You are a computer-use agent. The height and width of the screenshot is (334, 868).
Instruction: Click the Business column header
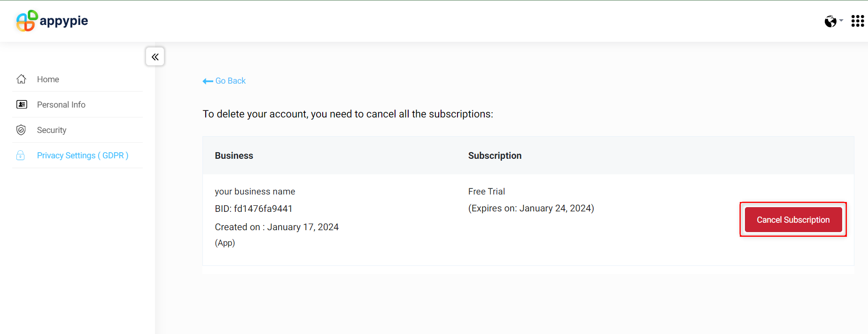[x=234, y=155]
